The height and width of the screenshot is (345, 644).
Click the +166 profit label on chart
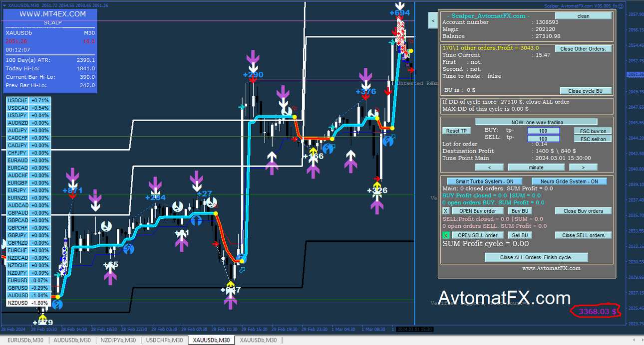tap(313, 157)
